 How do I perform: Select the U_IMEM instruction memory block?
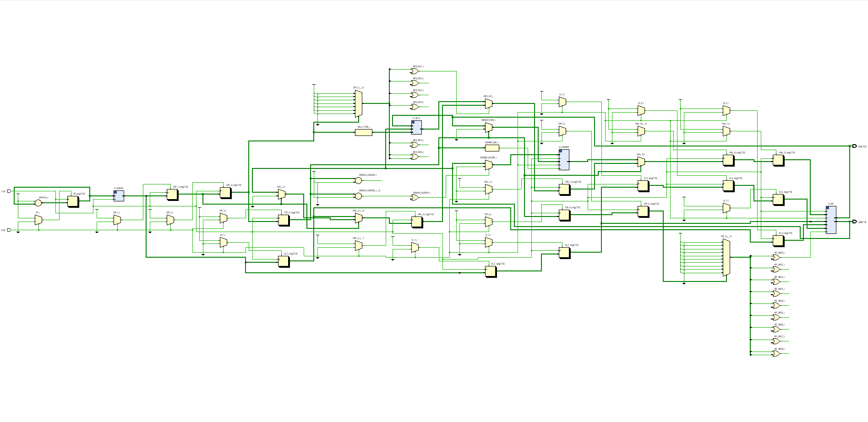pos(119,196)
